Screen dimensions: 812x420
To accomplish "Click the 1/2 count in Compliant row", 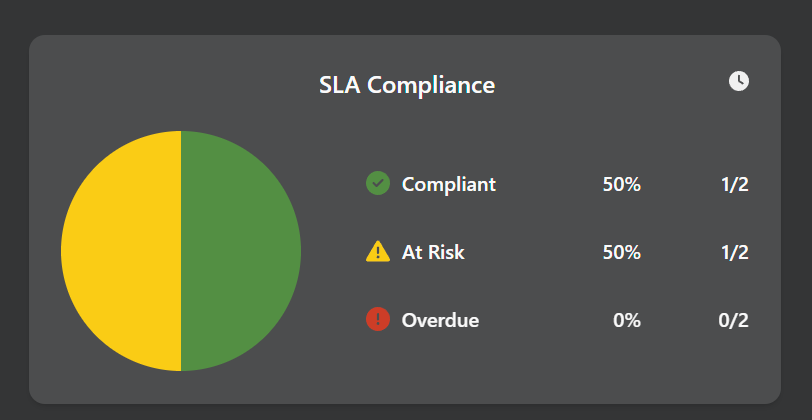I will (734, 184).
